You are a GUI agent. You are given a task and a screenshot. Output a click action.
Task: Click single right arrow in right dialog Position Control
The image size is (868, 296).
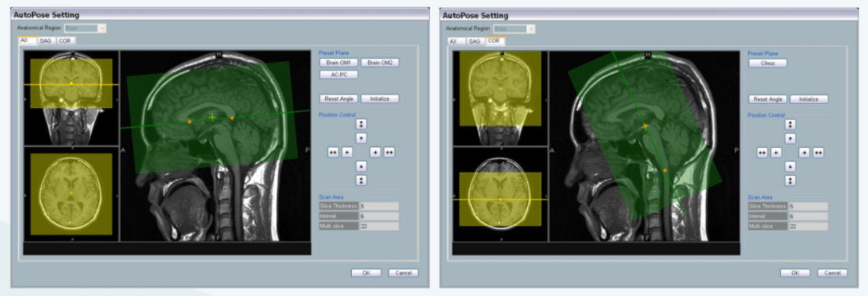(x=804, y=152)
